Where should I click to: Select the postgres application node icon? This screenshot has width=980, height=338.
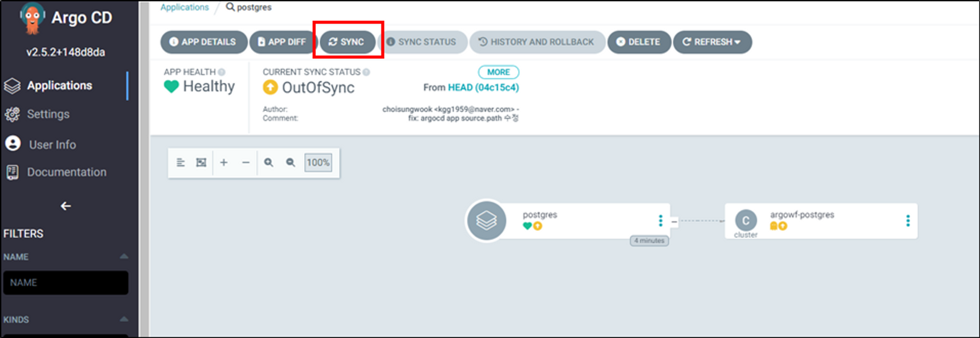point(487,220)
